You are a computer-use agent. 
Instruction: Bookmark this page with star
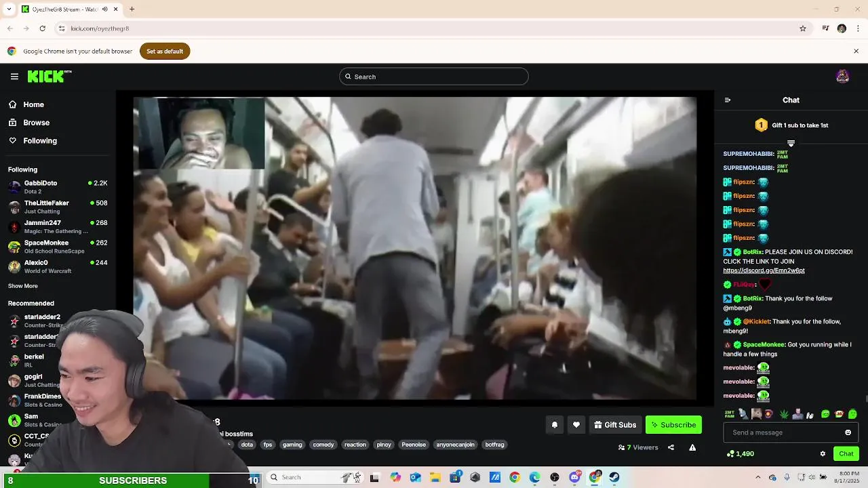pos(803,28)
